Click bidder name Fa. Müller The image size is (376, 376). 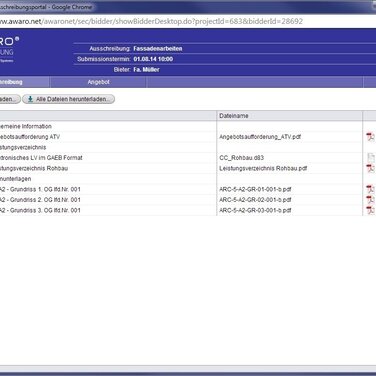pos(146,70)
